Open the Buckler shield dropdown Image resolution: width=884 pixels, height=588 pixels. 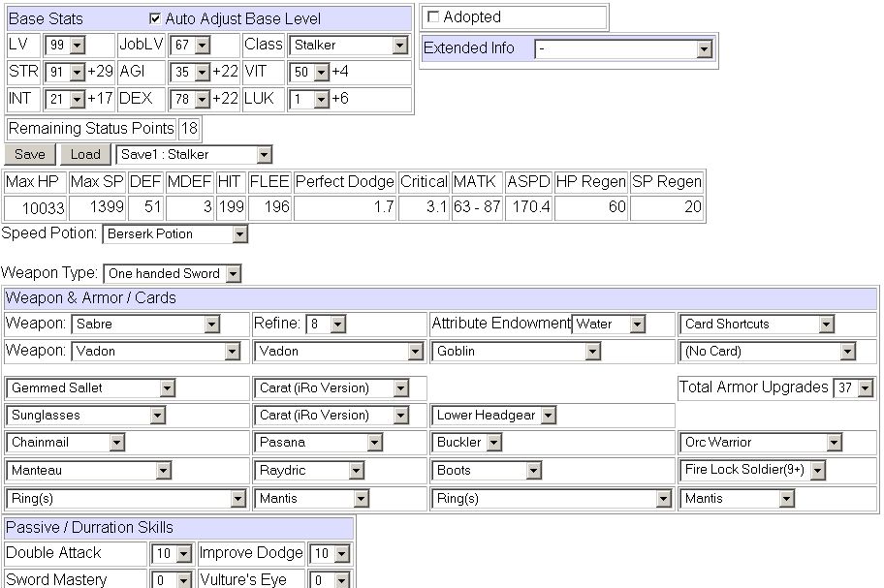[467, 442]
